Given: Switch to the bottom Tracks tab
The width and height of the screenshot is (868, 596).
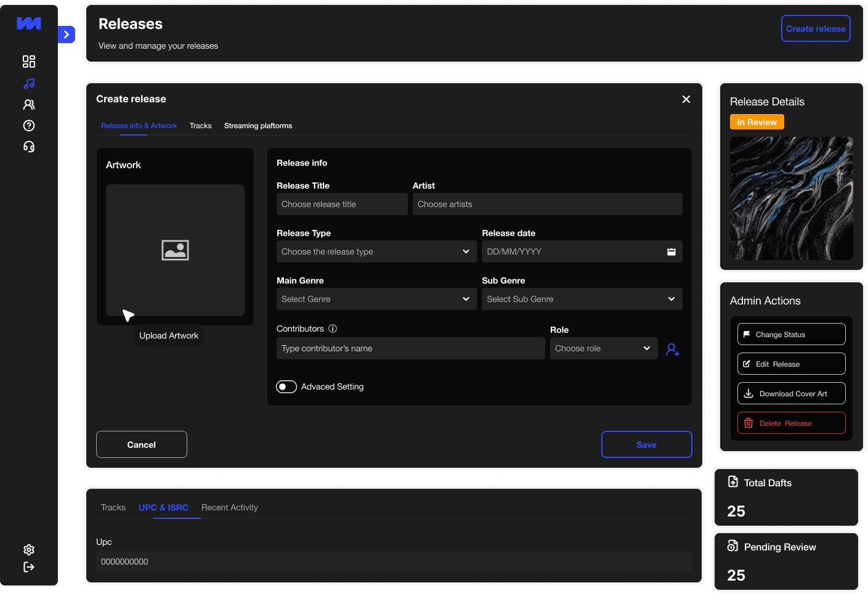Looking at the screenshot, I should tap(113, 507).
